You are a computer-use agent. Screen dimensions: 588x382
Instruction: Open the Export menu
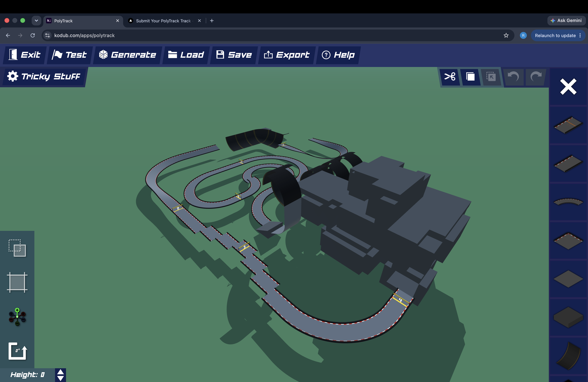tap(287, 55)
